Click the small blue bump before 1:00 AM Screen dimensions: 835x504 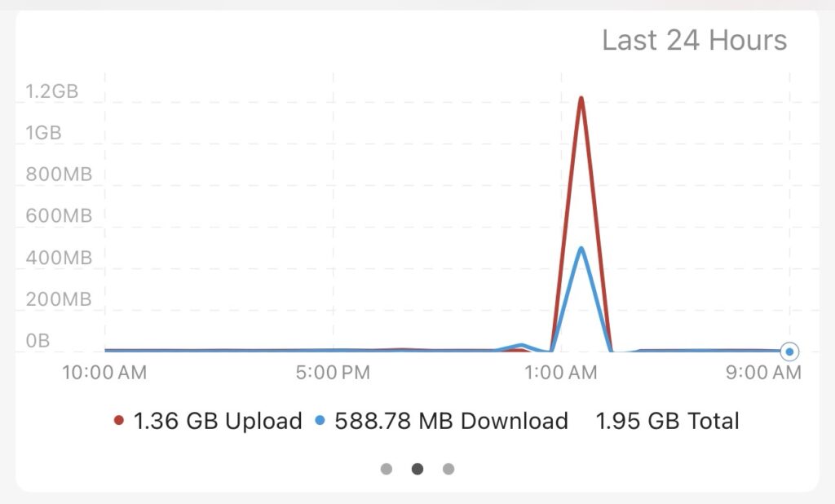tap(522, 347)
